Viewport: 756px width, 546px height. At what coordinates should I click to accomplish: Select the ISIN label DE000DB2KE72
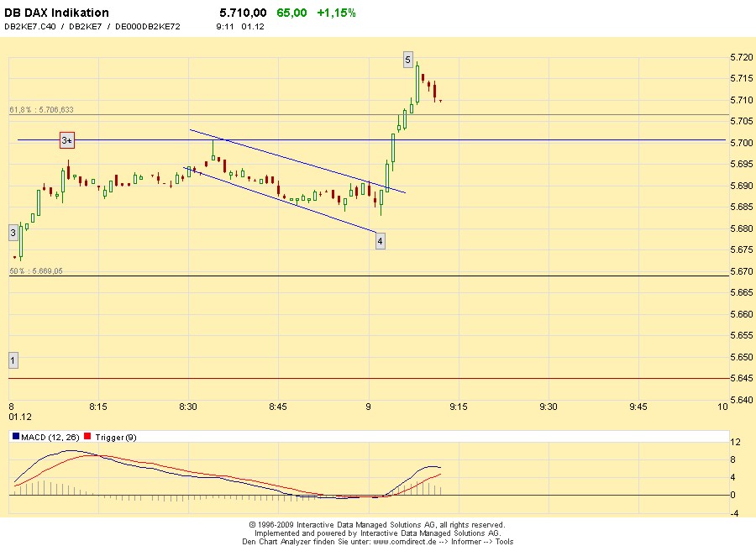tap(145, 26)
